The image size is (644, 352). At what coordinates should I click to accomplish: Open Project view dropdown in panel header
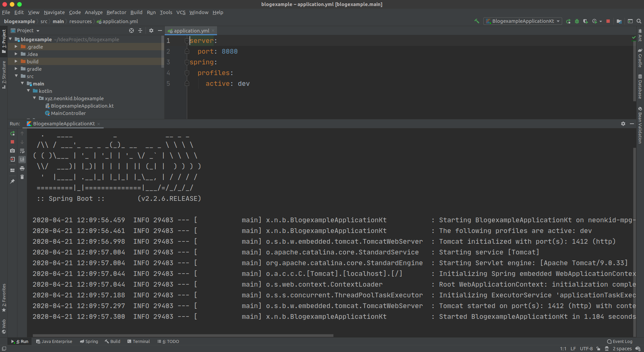pyautogui.click(x=38, y=31)
